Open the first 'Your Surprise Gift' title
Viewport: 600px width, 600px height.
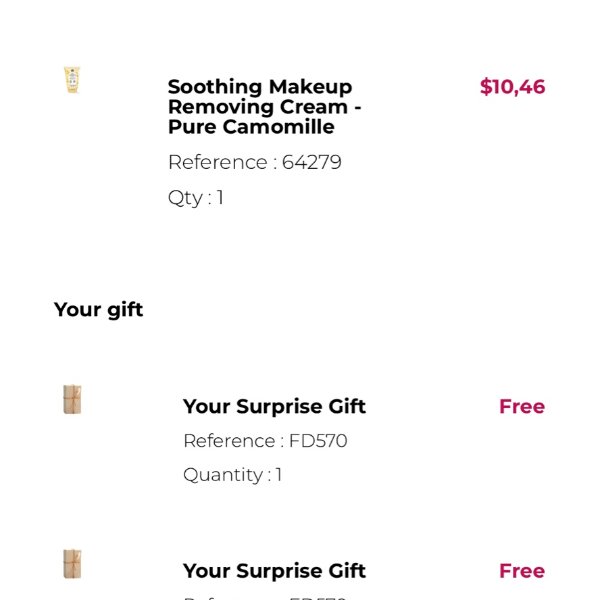(x=274, y=406)
